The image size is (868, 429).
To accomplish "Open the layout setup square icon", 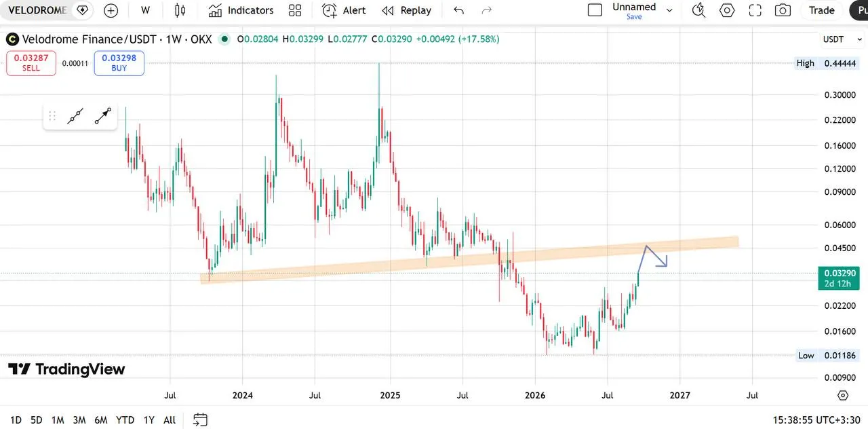I will [x=595, y=10].
